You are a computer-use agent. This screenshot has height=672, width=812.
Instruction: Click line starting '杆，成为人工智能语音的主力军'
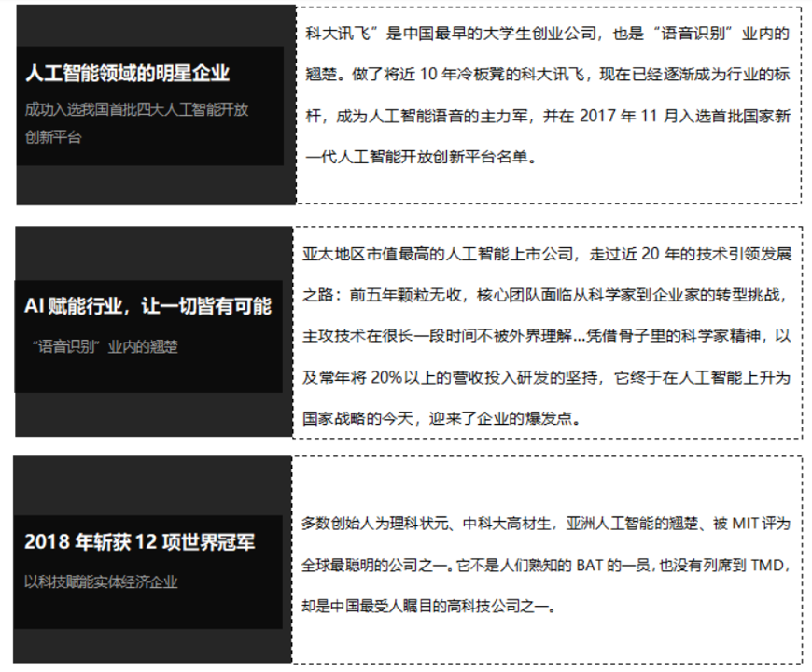[548, 116]
